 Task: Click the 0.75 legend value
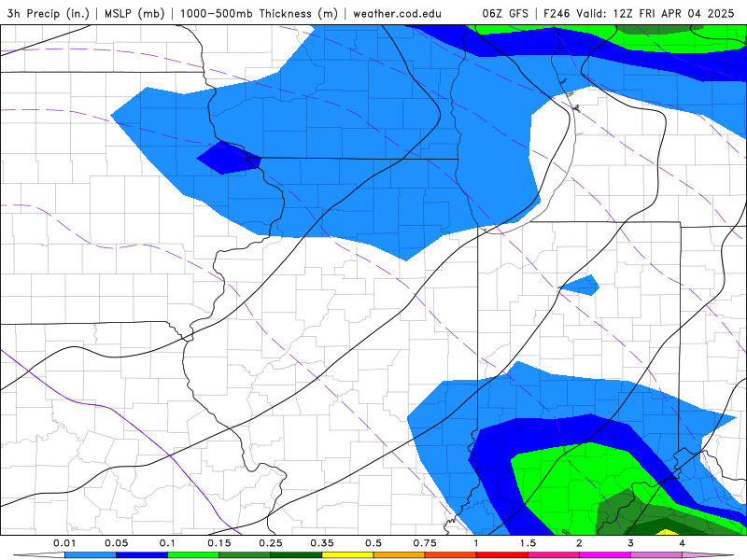[x=425, y=543]
